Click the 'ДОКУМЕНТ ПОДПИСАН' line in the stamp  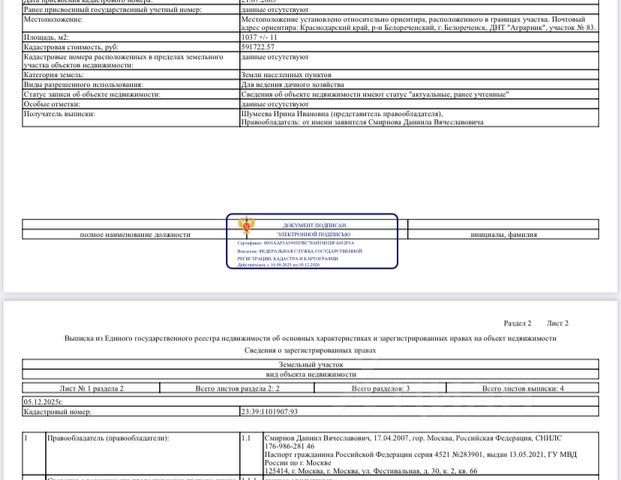(315, 225)
